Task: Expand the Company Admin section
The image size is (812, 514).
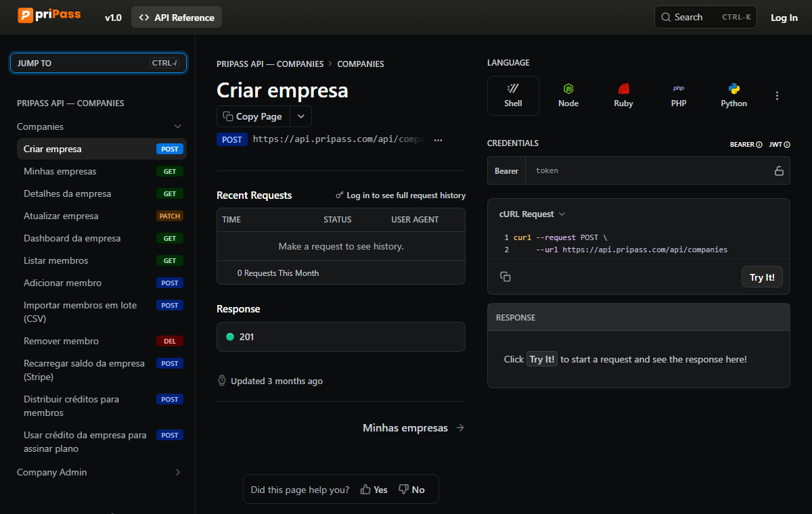Action: [178, 472]
